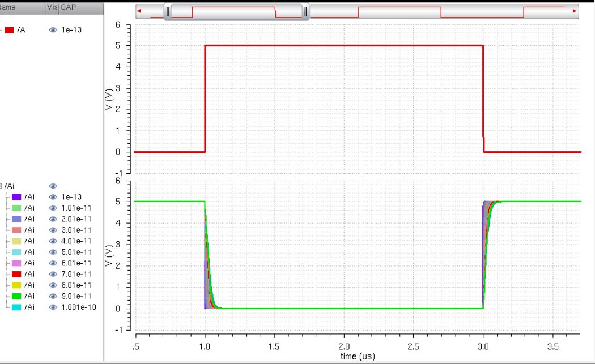Click the V (V) label of bottom plot
The width and height of the screenshot is (595, 364).
[109, 255]
